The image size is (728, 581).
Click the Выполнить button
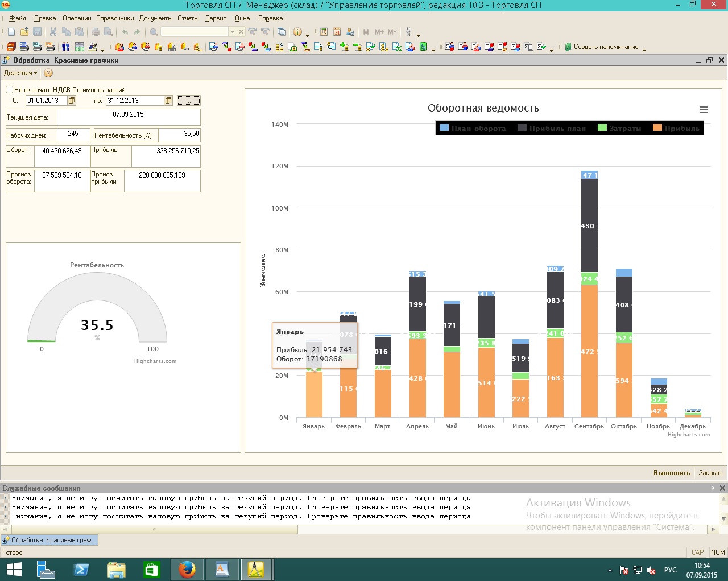tap(672, 473)
